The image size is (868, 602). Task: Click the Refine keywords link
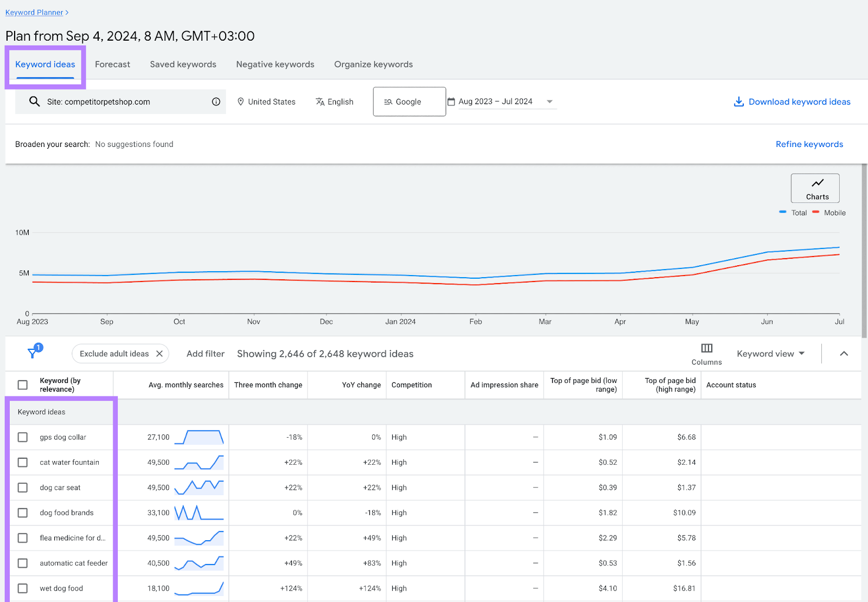(x=809, y=144)
